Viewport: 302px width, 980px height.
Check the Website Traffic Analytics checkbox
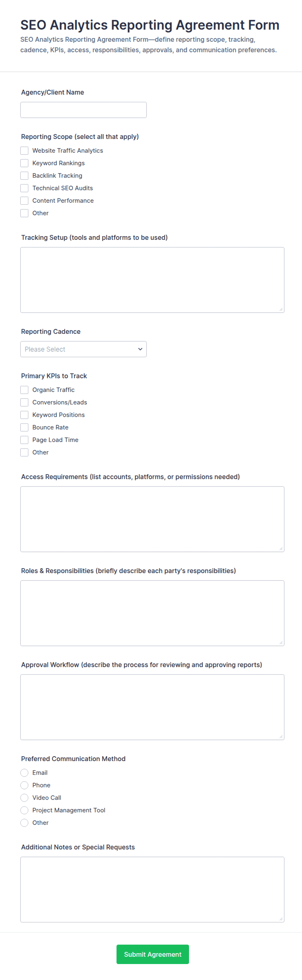24,151
